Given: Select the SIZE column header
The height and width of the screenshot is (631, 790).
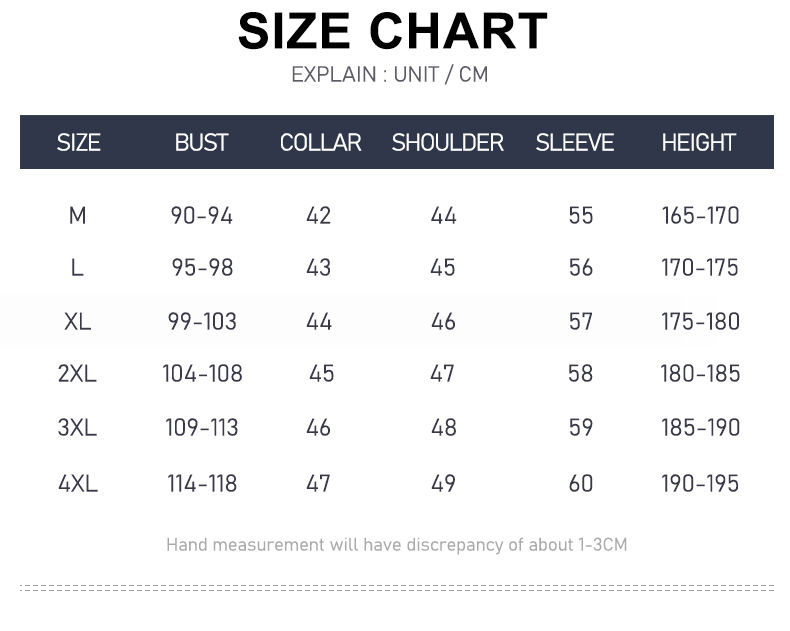Looking at the screenshot, I should [78, 143].
